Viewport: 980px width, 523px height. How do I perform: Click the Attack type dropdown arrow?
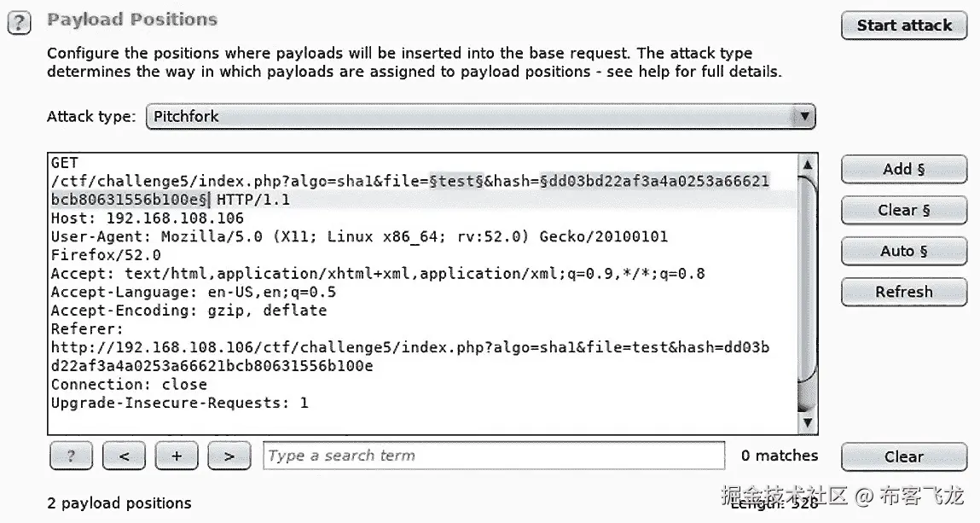(805, 116)
